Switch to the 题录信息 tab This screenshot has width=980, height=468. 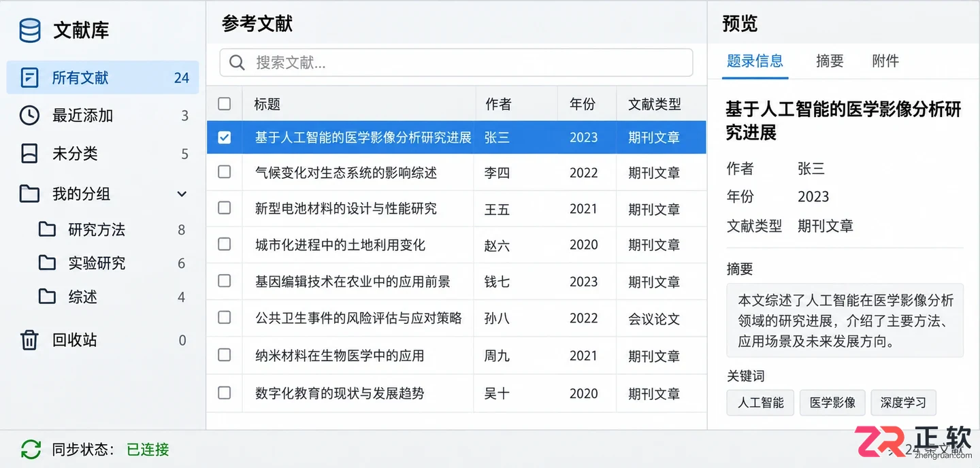[x=755, y=61]
